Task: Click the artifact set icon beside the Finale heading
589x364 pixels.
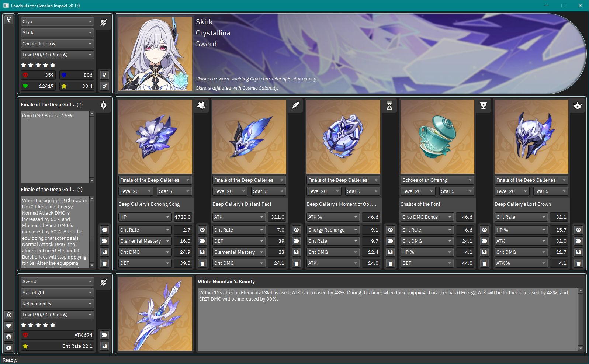Action: coord(104,105)
